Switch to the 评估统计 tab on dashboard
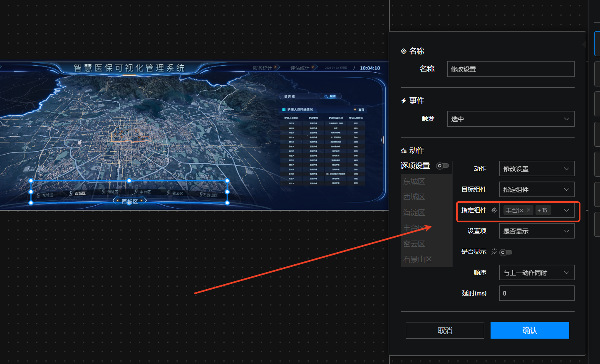Screen dimensions: 600x364 [301, 68]
